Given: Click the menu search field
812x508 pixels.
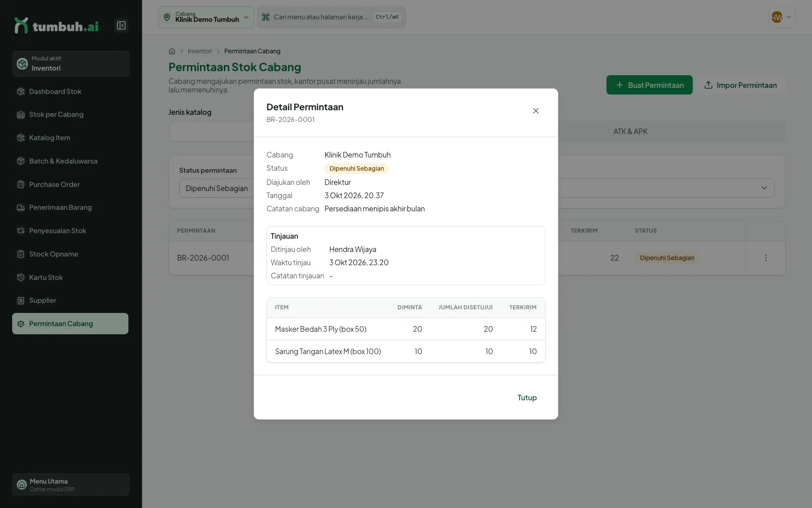Looking at the screenshot, I should 331,17.
